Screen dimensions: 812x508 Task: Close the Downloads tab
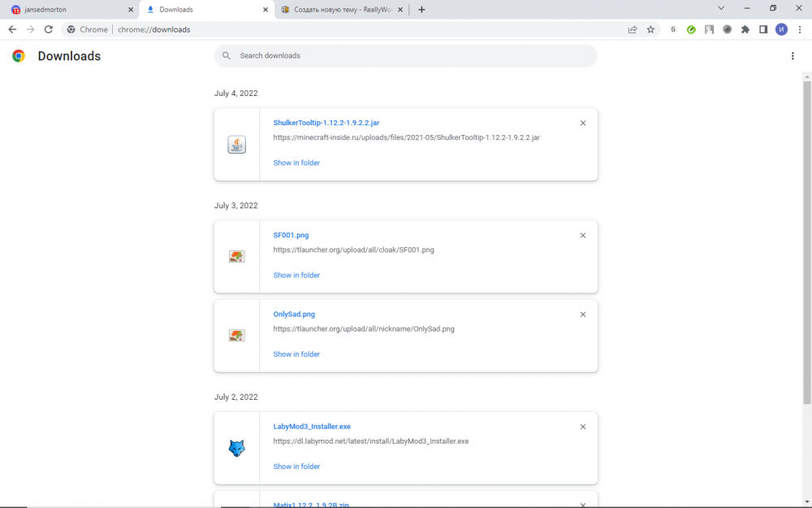(266, 9)
